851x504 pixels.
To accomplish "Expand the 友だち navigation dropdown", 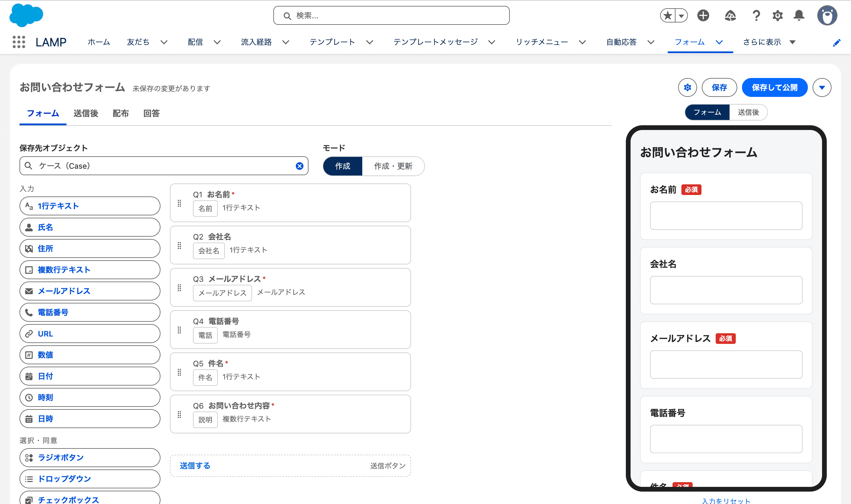I will click(x=164, y=43).
